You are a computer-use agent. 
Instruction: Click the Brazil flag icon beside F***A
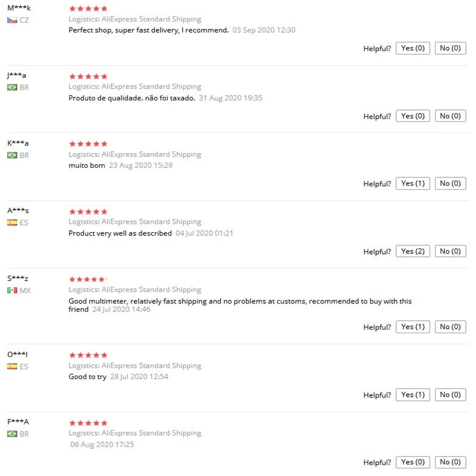(x=12, y=434)
